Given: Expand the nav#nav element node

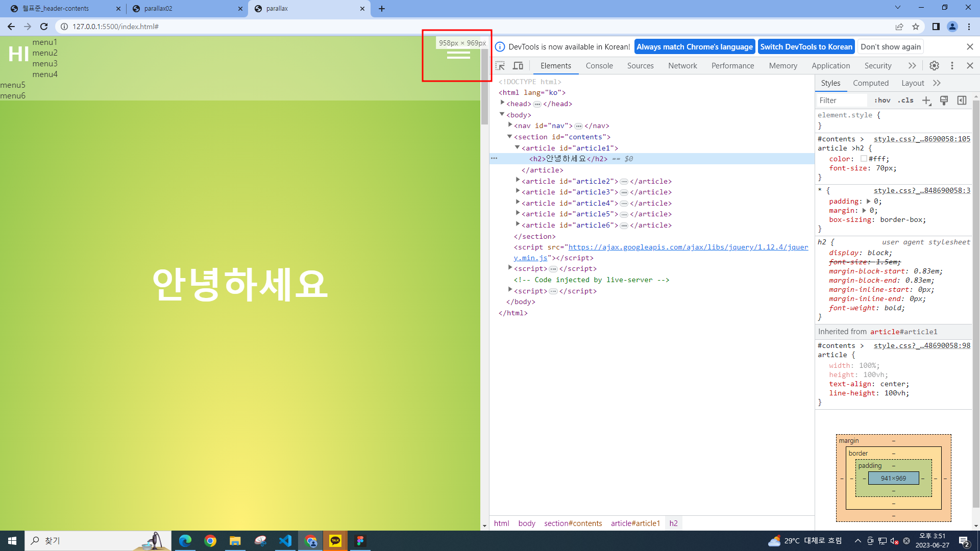Looking at the screenshot, I should pyautogui.click(x=510, y=125).
